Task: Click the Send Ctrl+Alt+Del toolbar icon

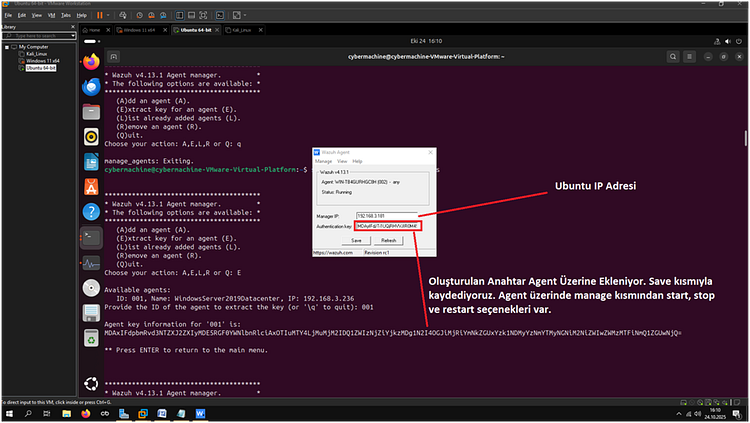Action: (123, 15)
